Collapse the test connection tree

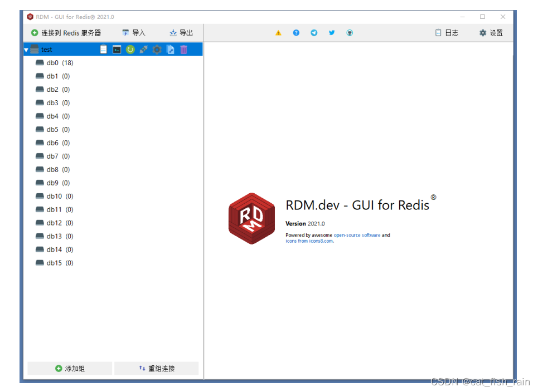point(26,49)
